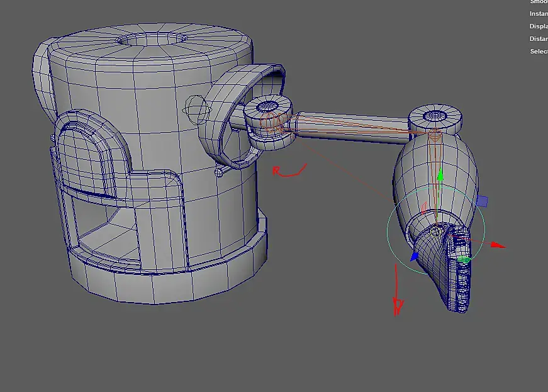
Task: Click the small red plane handle
Action: click(x=424, y=207)
